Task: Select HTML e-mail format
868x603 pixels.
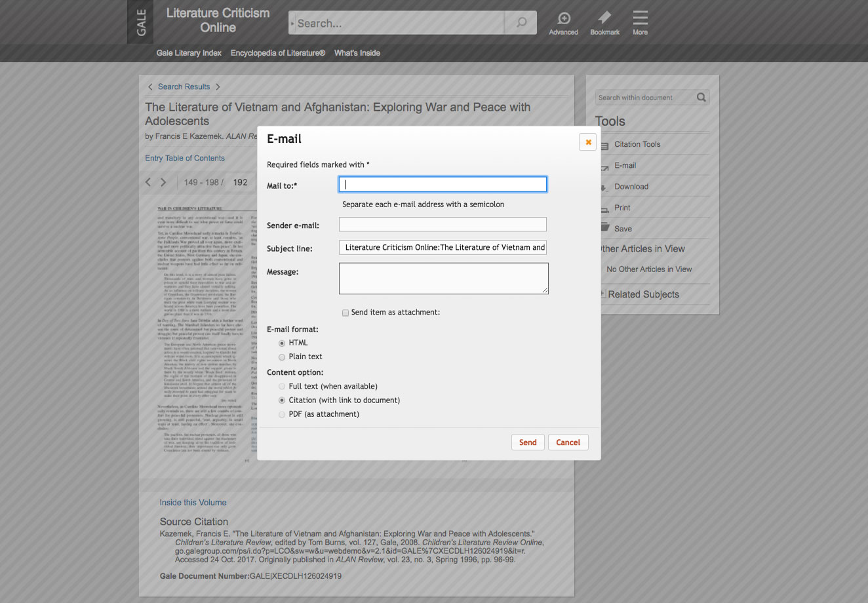Action: pyautogui.click(x=282, y=343)
